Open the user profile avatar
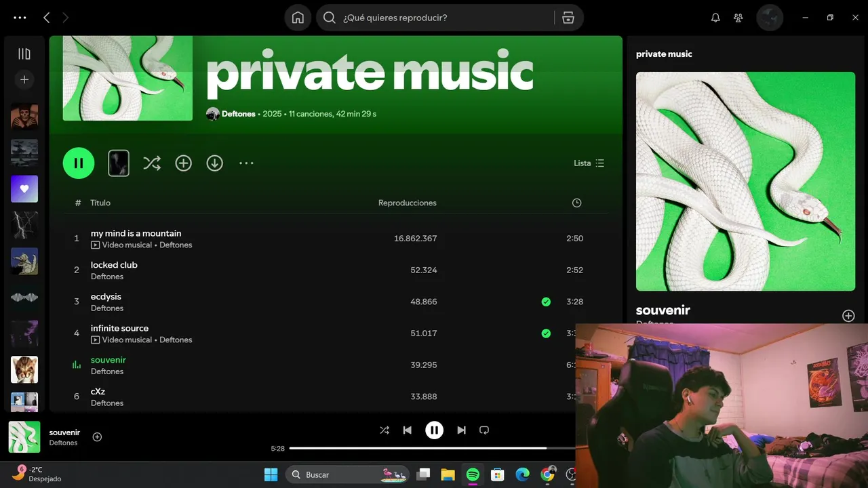 770,18
